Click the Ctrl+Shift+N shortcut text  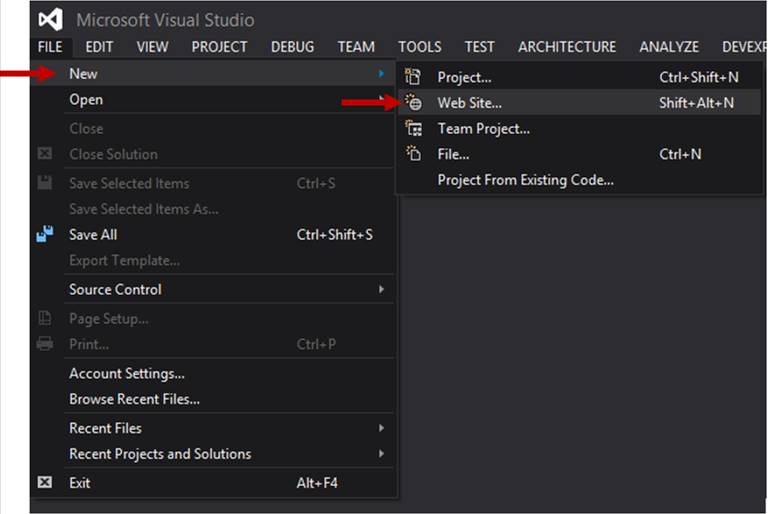[x=699, y=77]
